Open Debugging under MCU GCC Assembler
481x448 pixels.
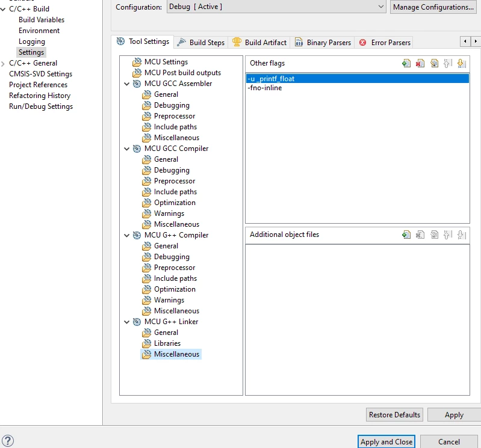point(172,105)
